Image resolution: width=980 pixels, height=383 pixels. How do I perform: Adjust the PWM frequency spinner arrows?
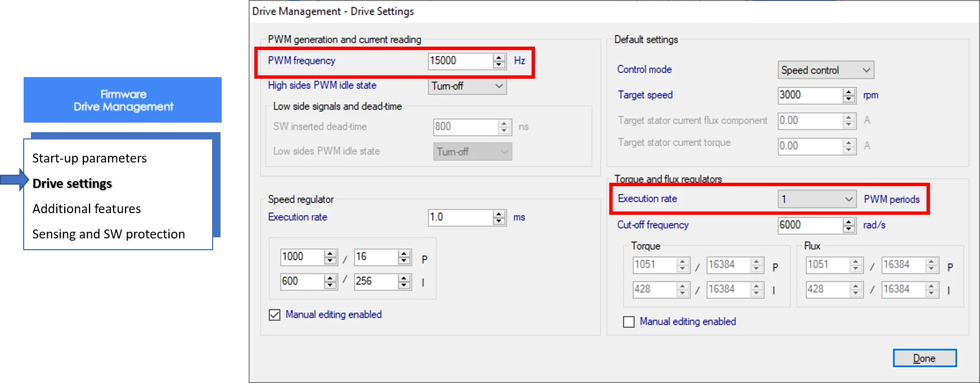[x=499, y=61]
